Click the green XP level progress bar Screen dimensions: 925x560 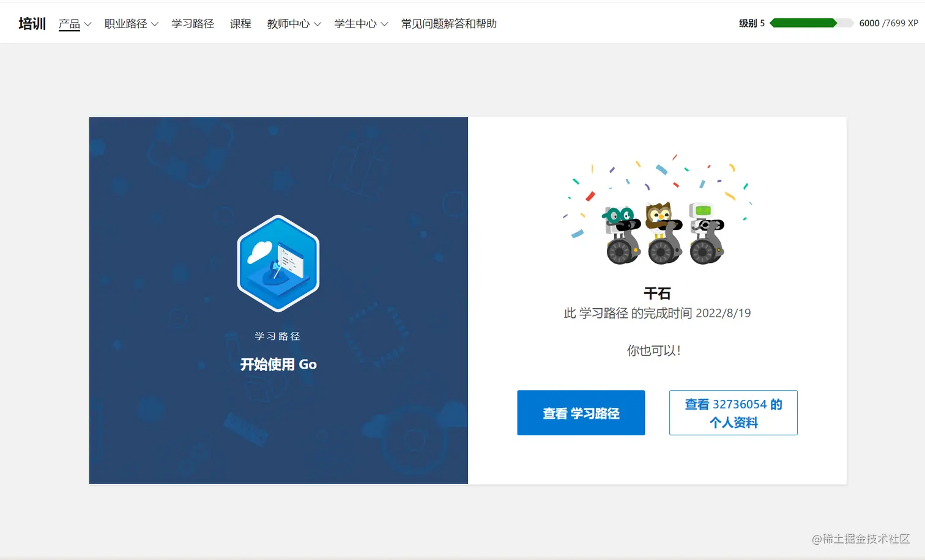(812, 23)
